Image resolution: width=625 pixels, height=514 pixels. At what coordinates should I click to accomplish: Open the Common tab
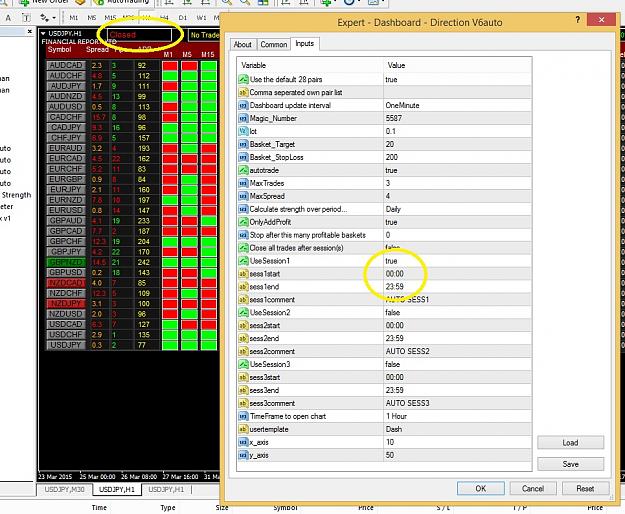273,44
